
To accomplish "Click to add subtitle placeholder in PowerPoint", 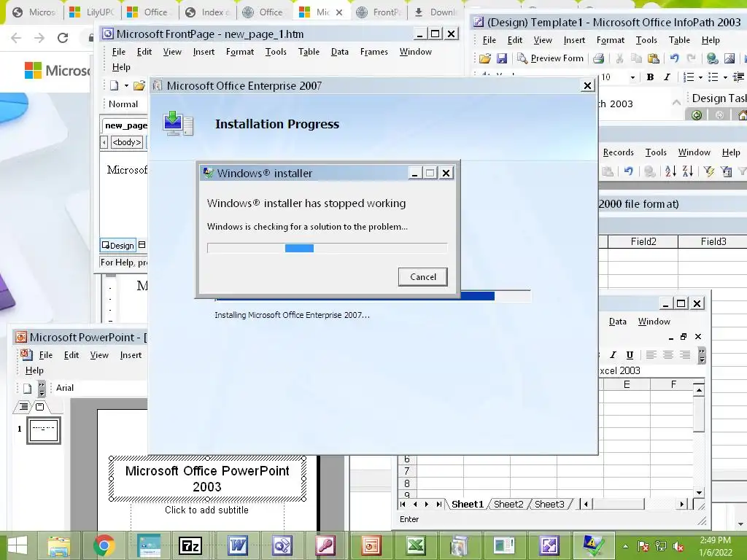I will coord(207,510).
